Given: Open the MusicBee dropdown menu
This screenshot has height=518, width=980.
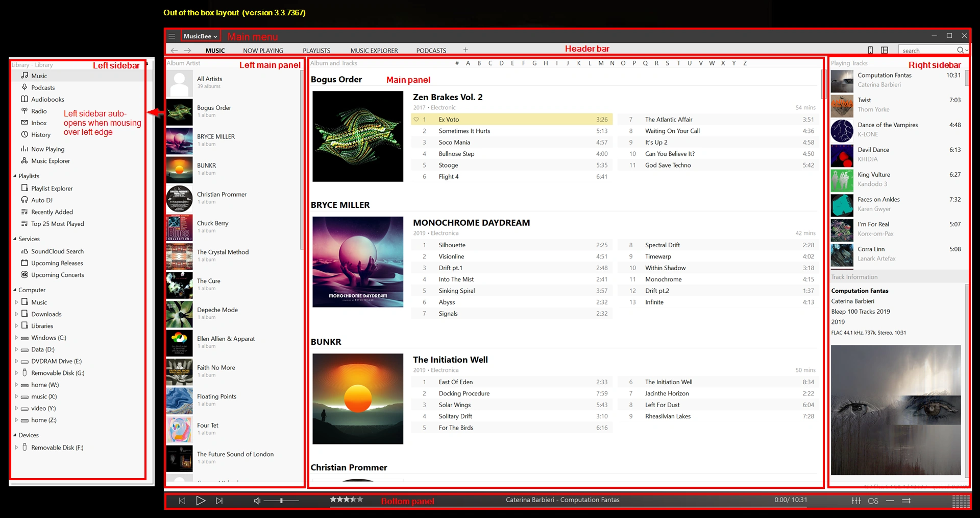Looking at the screenshot, I should 200,36.
